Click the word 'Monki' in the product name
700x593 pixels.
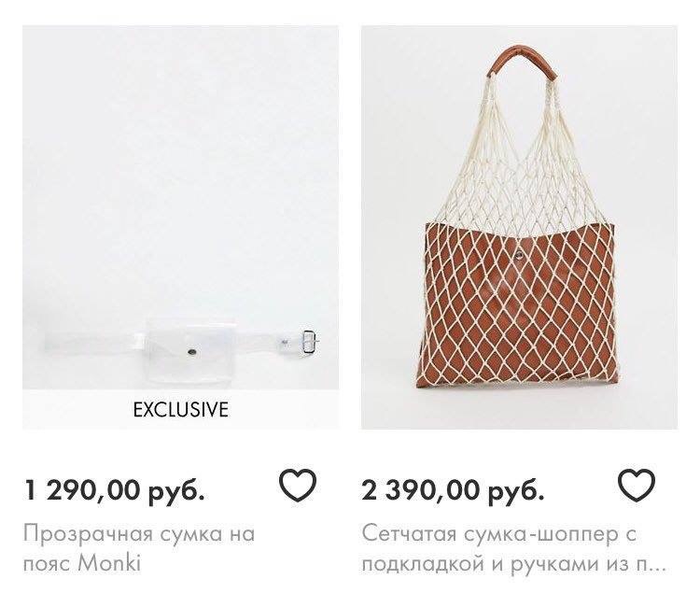click(x=109, y=563)
